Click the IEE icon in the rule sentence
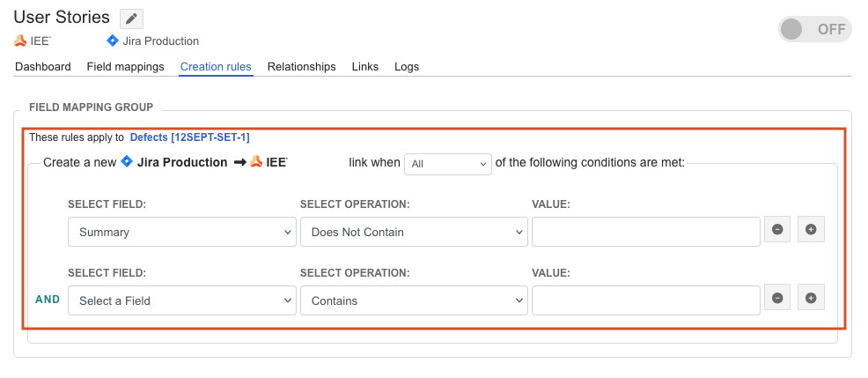This screenshot has width=868, height=378. (256, 162)
